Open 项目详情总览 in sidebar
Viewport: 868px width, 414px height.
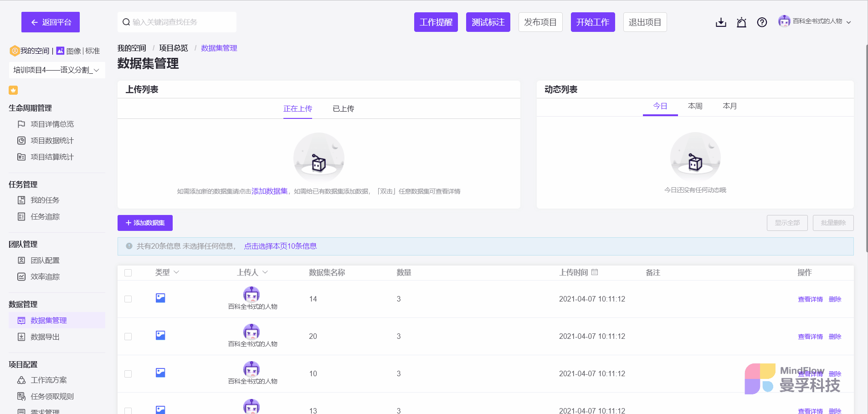pyautogui.click(x=52, y=124)
